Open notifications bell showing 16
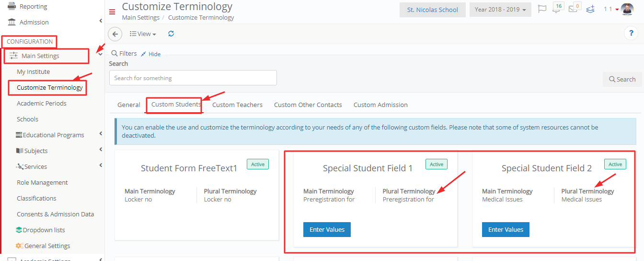 [557, 8]
